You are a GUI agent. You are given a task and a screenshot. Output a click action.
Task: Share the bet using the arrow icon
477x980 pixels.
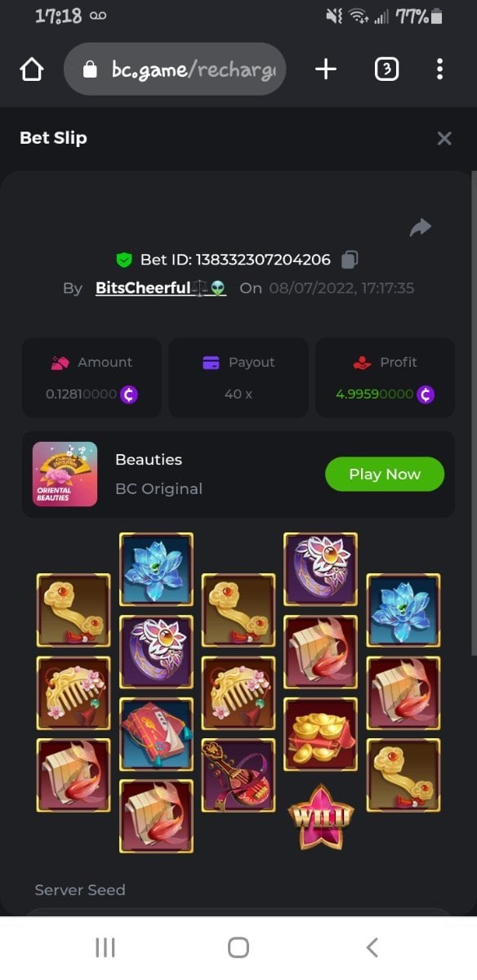click(x=421, y=227)
